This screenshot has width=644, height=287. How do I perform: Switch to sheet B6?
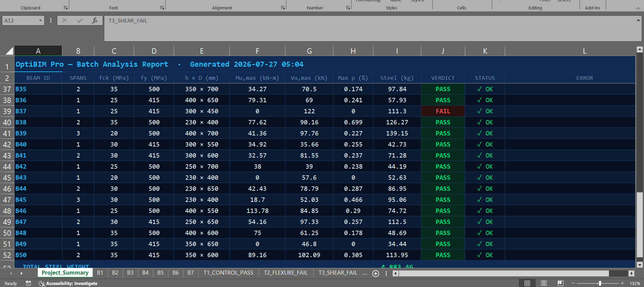pyautogui.click(x=175, y=273)
